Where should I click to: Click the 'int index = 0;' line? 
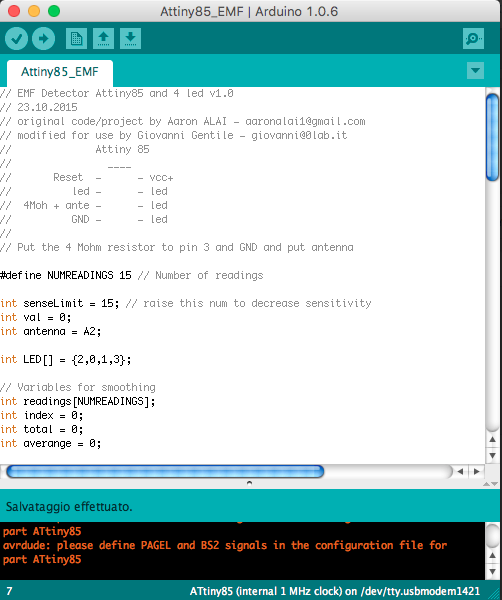point(41,416)
